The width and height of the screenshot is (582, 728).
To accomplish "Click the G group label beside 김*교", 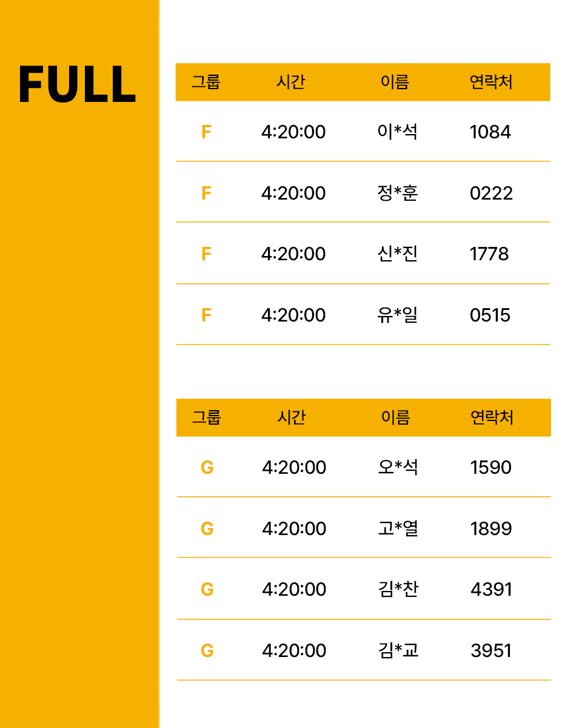I will click(x=207, y=651).
